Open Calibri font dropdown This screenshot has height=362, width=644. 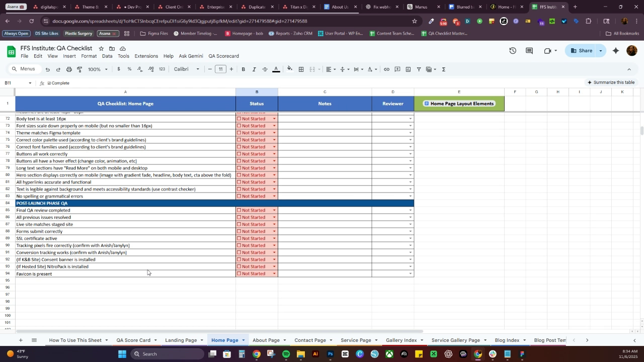pyautogui.click(x=187, y=69)
